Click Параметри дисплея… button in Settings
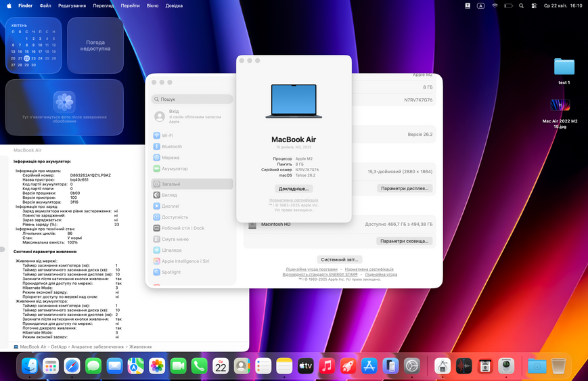This screenshot has width=588, height=381. coord(405,188)
